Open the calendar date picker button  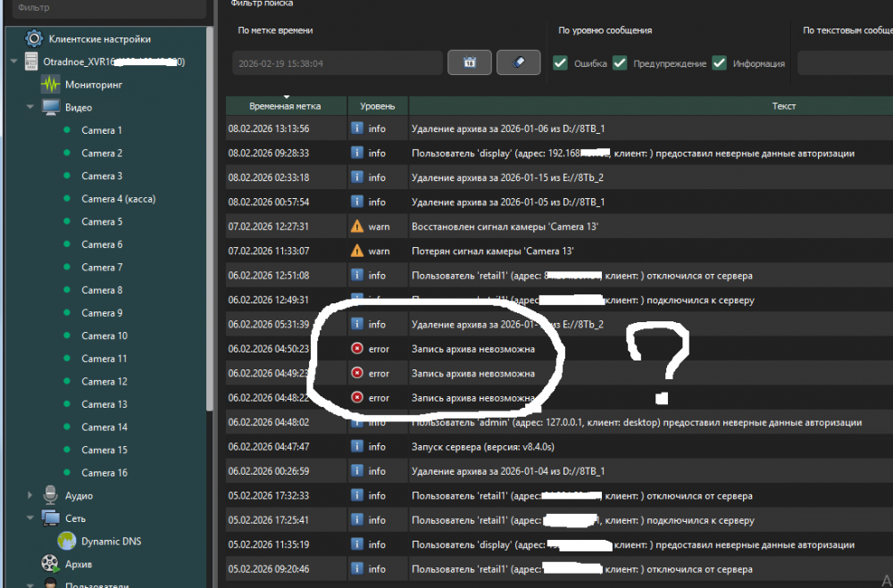471,62
